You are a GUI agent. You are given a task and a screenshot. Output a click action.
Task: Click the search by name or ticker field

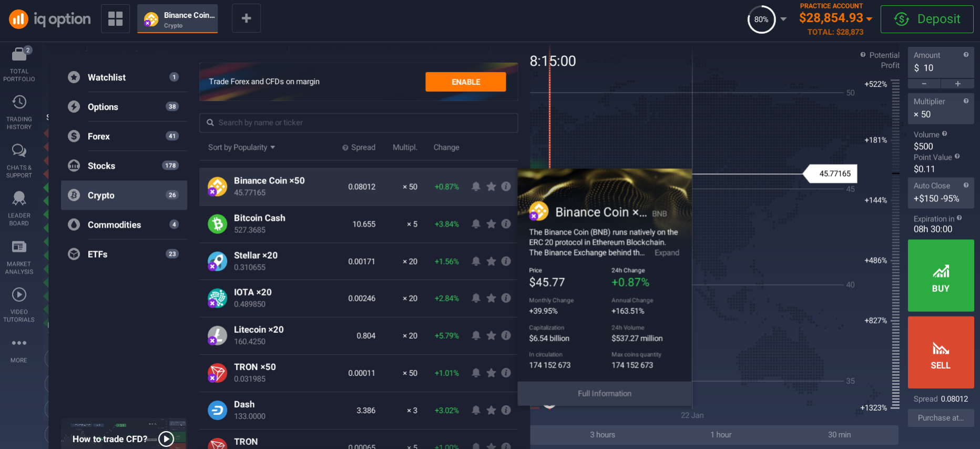(359, 123)
